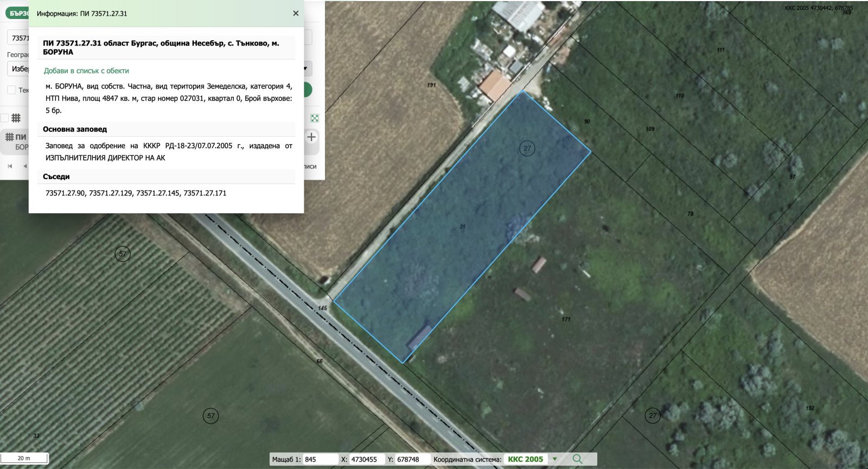Open the ККС 2005 coordinate system selector

pos(525,459)
